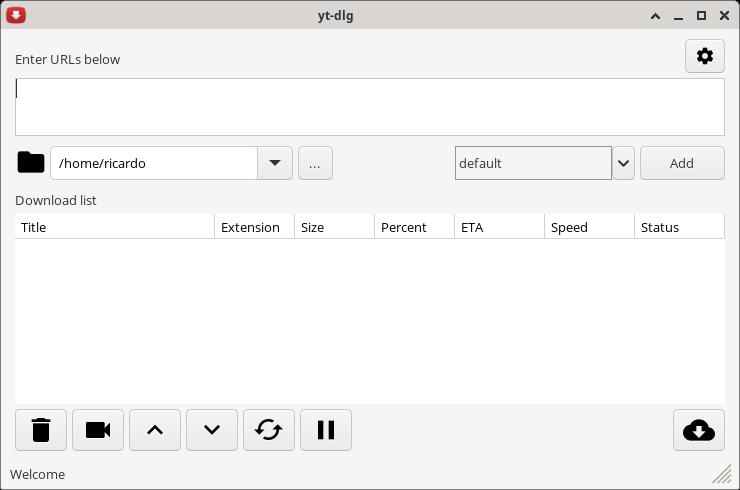Viewport: 740px width, 490px height.
Task: Click the yt-dlg app icon in title bar
Action: coord(16,15)
